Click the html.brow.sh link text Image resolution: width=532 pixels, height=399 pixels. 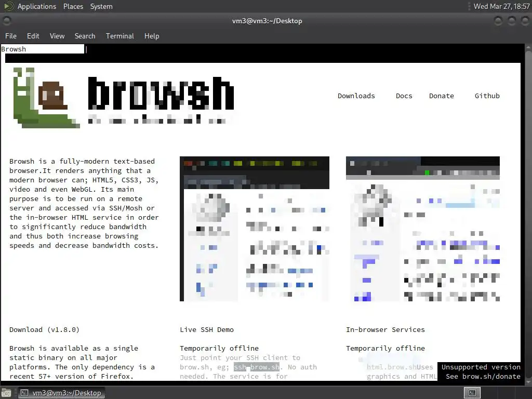tap(392, 367)
